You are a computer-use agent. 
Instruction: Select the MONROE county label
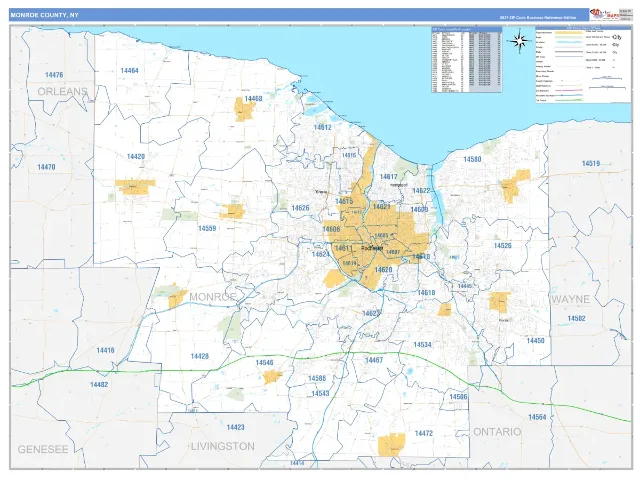click(213, 297)
